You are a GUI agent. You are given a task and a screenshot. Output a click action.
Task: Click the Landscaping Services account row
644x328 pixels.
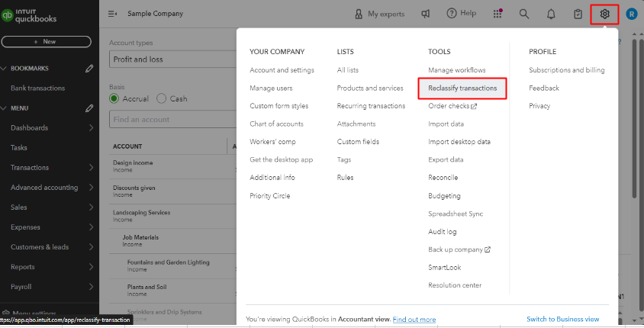(172, 217)
